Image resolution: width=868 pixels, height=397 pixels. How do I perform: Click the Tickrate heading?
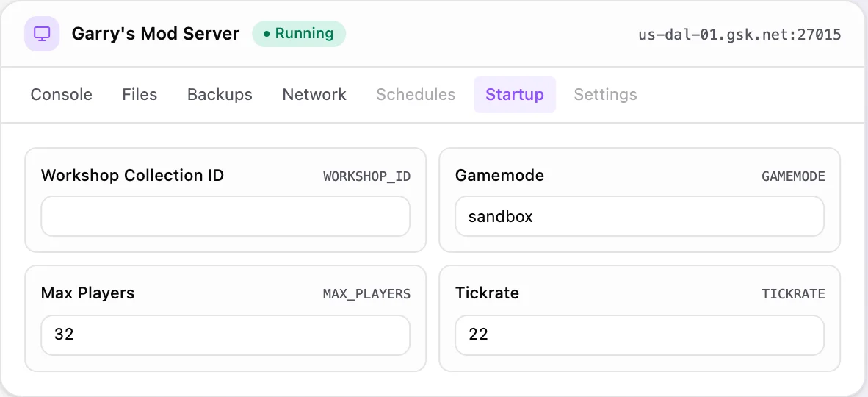pyautogui.click(x=487, y=293)
